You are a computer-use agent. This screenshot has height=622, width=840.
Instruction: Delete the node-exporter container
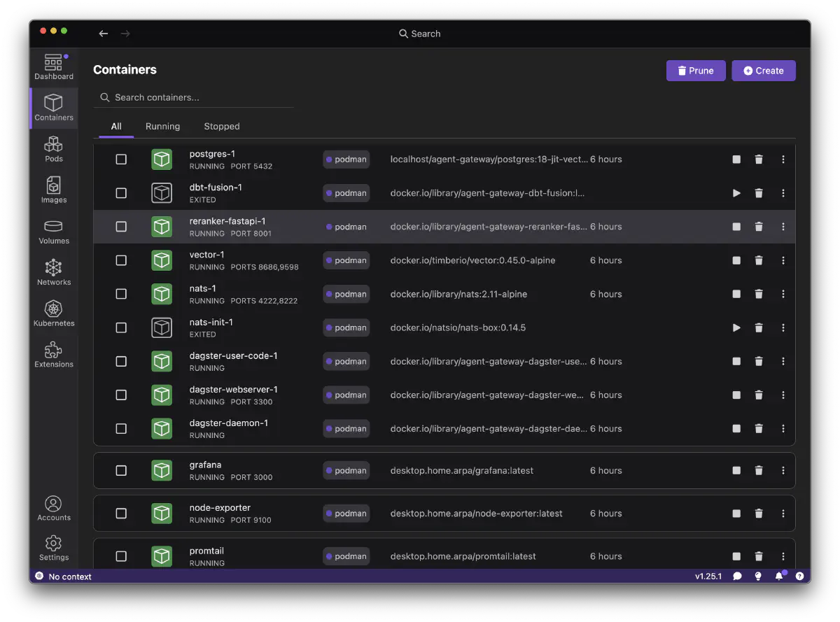click(x=759, y=514)
